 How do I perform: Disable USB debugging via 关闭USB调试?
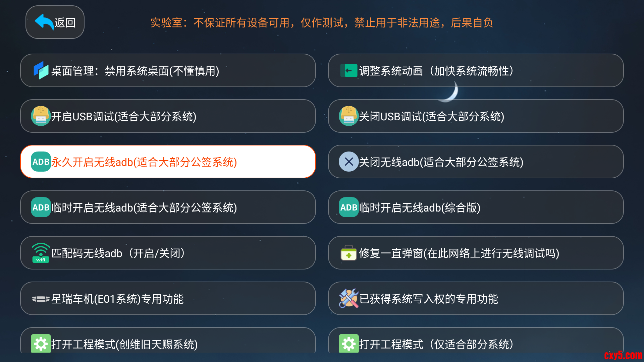[476, 116]
